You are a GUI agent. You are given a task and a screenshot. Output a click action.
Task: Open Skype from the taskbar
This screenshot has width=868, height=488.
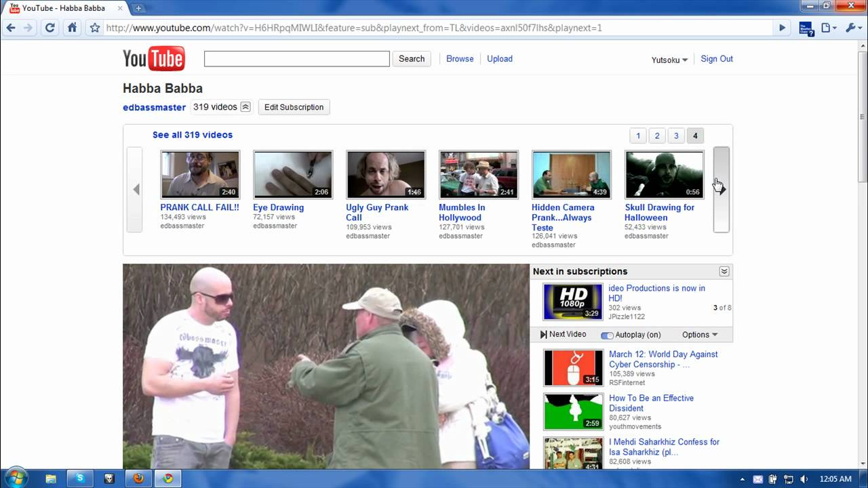[x=79, y=478]
